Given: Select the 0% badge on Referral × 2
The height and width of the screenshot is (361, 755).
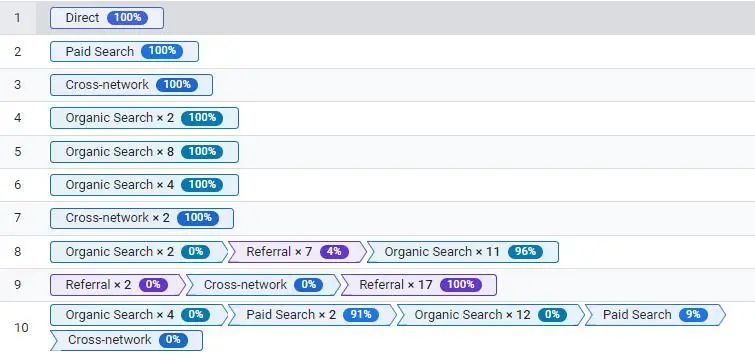Looking at the screenshot, I should point(153,285).
